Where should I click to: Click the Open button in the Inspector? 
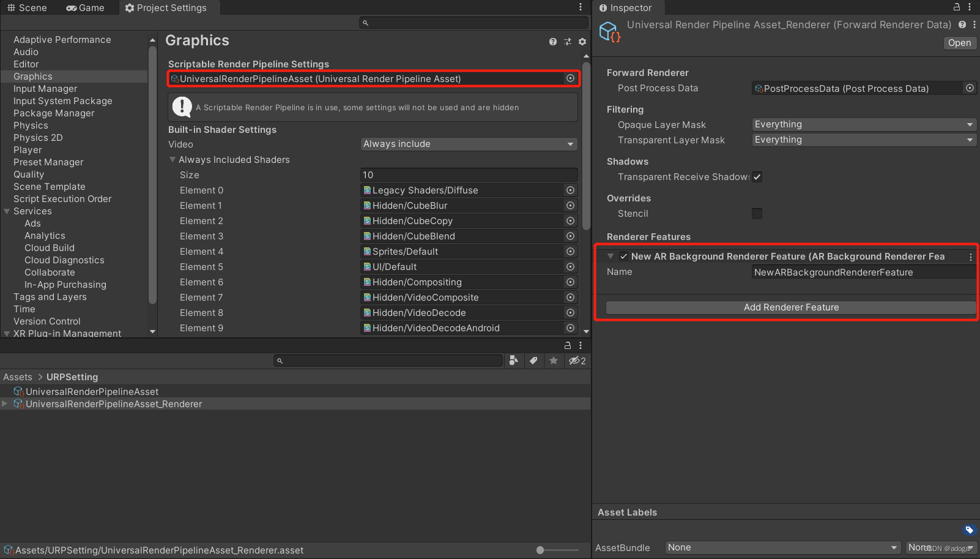click(959, 43)
